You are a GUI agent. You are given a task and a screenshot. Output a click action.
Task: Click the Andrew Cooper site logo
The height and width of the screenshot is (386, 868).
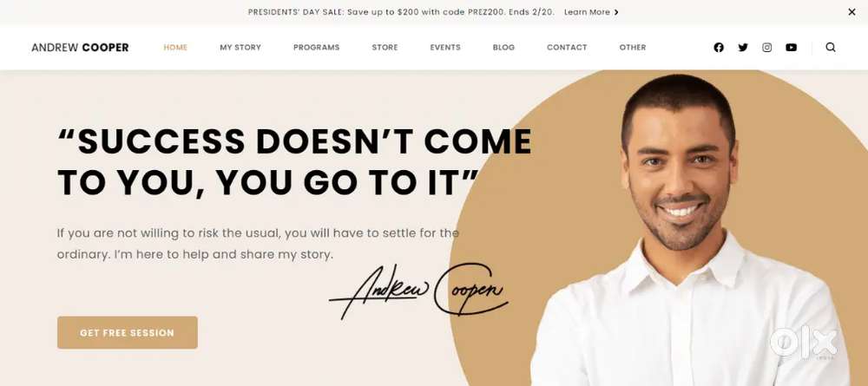[80, 48]
